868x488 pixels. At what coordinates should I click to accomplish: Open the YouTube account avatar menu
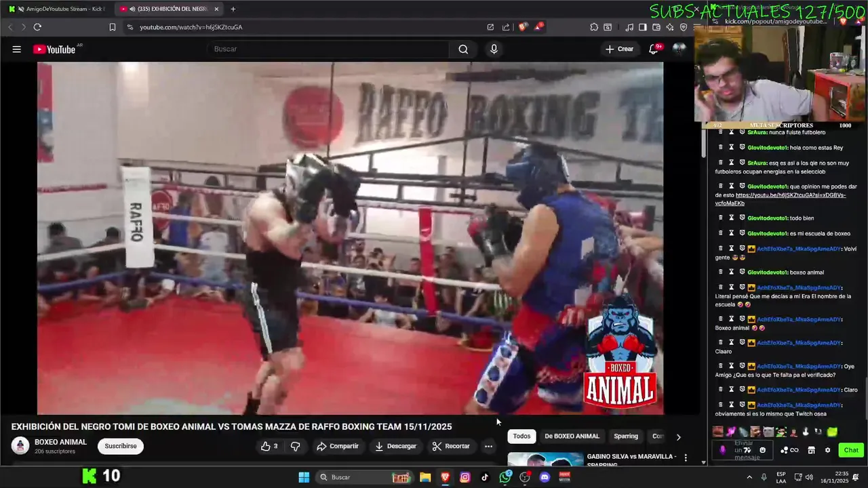point(679,49)
